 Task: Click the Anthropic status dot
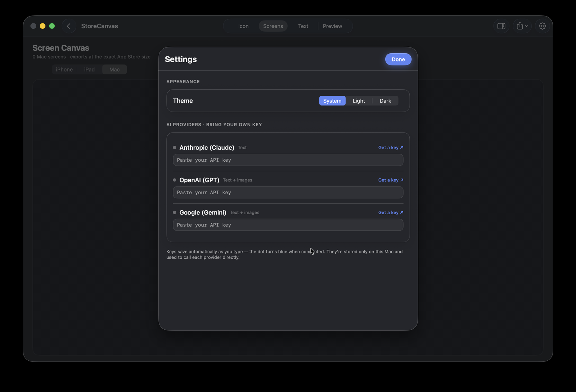point(175,148)
